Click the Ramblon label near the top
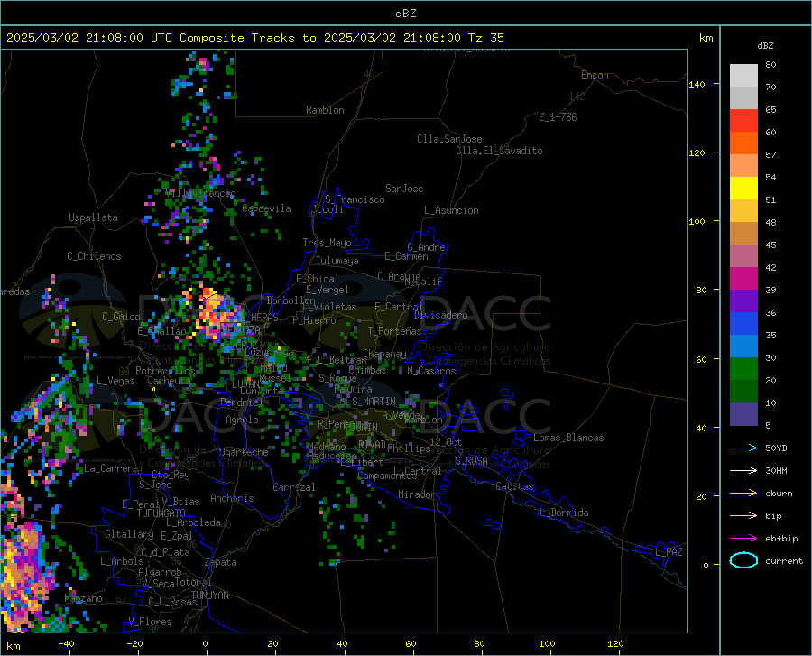This screenshot has width=812, height=656. 325,110
